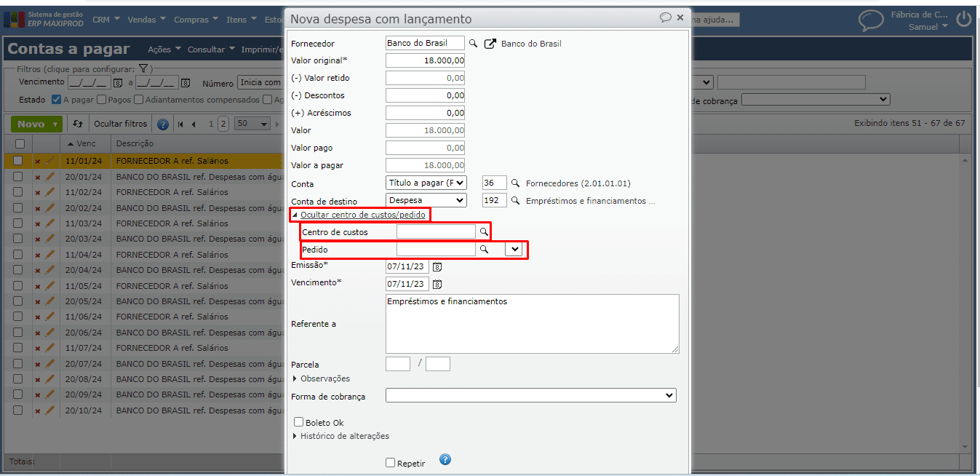Delete the 11/01/24 Fornecedor A row
The image size is (980, 476).
(38, 162)
